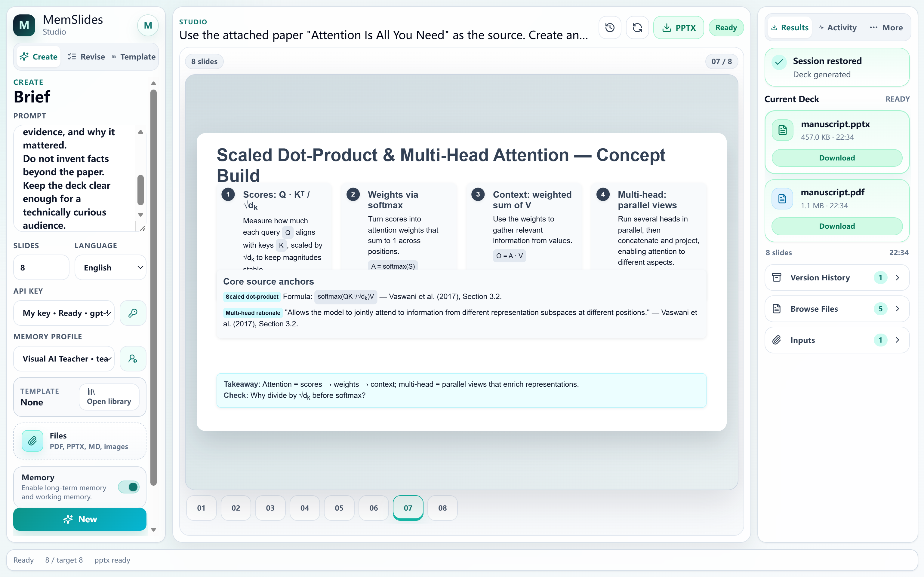Expand the Browse Files row
Viewport: 924px width, 577px height.
(x=837, y=309)
